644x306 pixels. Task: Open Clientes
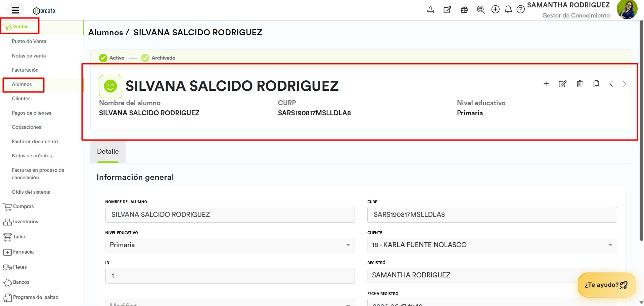click(21, 99)
